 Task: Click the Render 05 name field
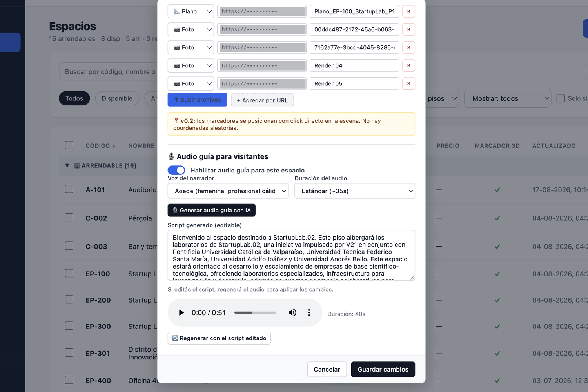354,83
